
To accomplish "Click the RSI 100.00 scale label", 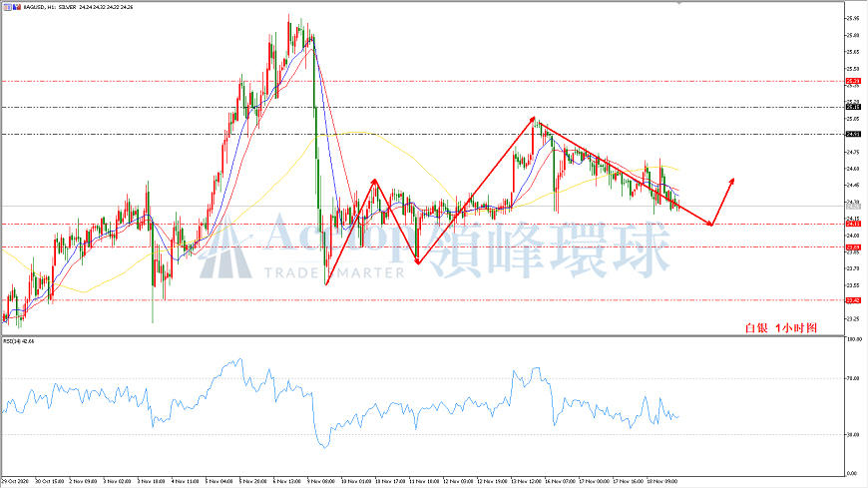I will click(853, 339).
